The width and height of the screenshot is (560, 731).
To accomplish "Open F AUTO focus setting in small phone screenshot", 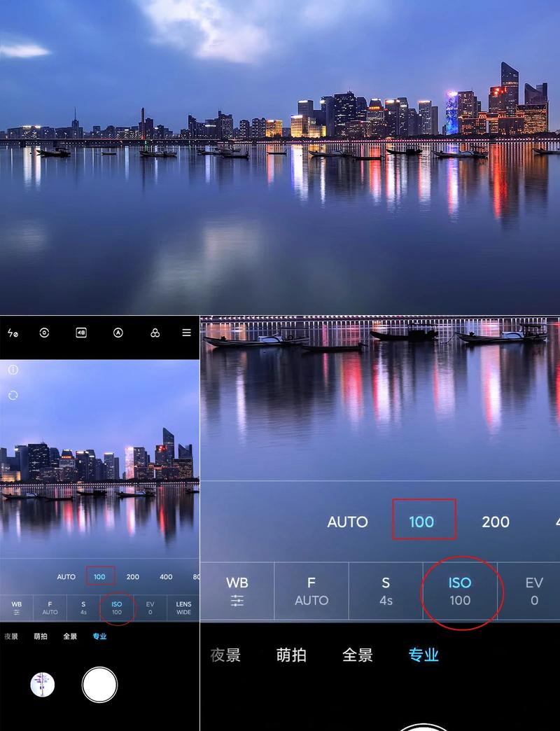I will coord(50,608).
